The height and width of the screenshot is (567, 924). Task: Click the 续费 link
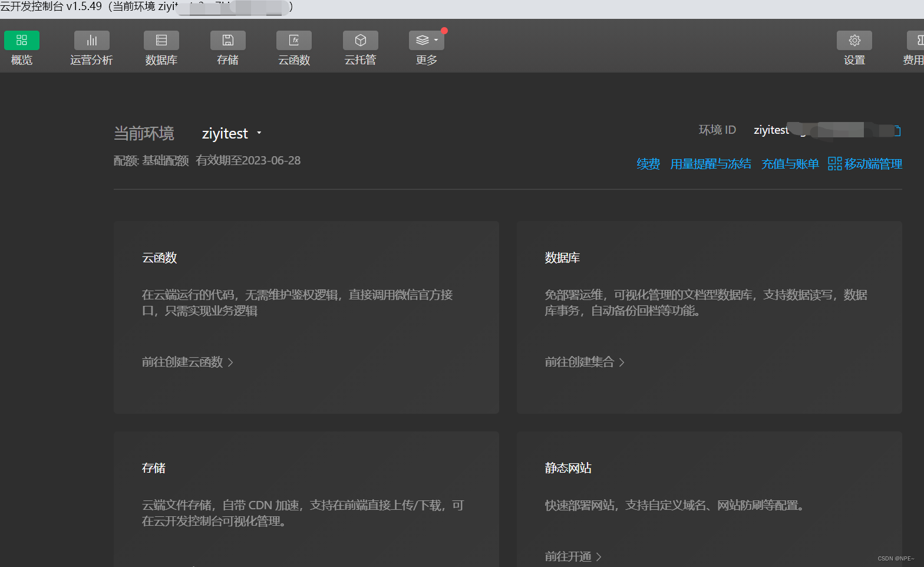click(648, 164)
